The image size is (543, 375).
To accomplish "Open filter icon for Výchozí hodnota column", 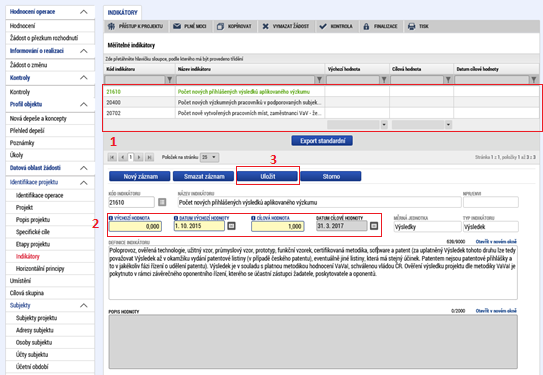I will point(384,80).
